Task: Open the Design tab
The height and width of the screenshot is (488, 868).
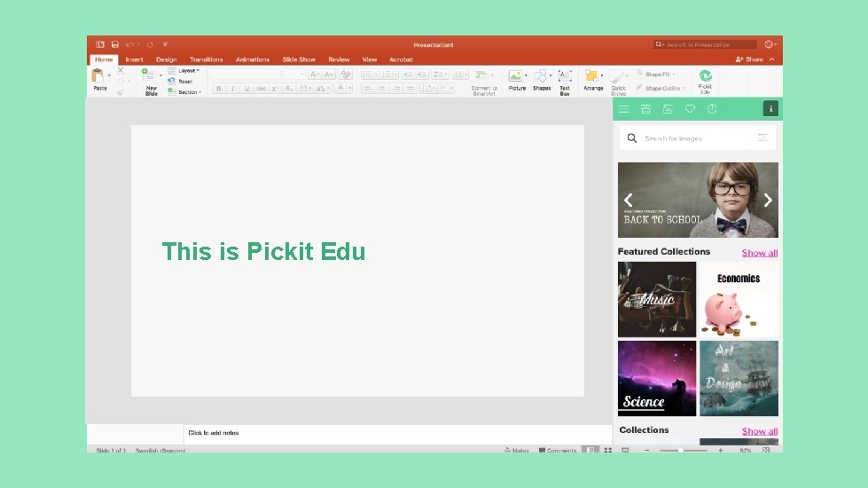Action: coord(166,59)
